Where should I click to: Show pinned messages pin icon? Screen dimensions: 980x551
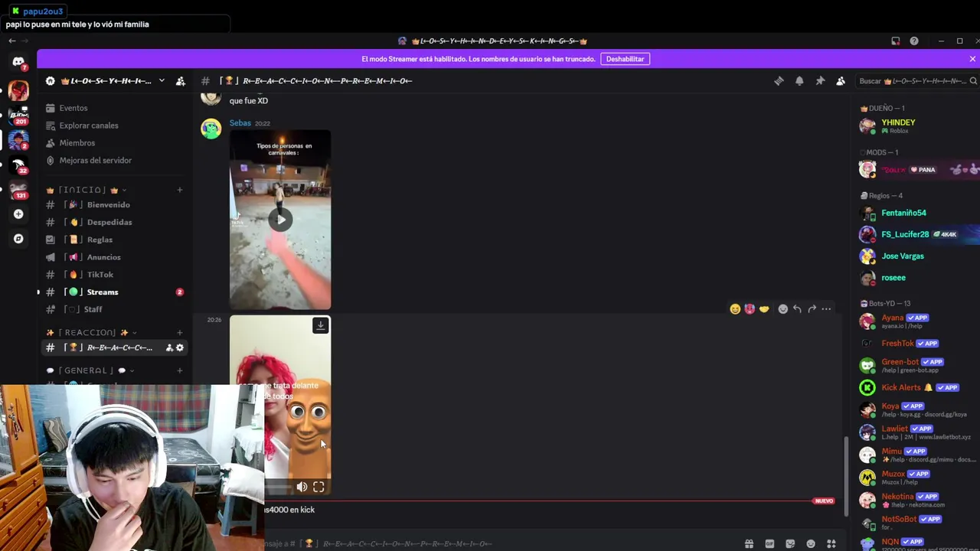point(820,81)
